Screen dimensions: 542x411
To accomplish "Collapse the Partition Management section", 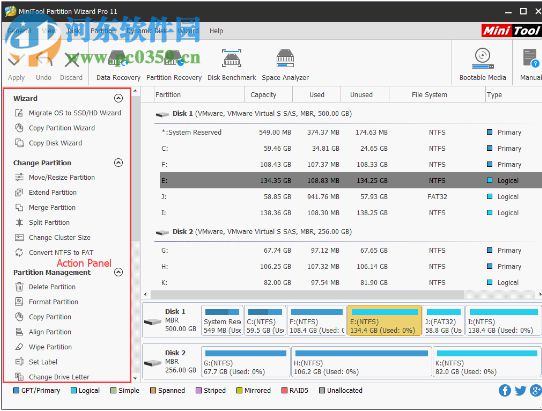I will click(118, 272).
